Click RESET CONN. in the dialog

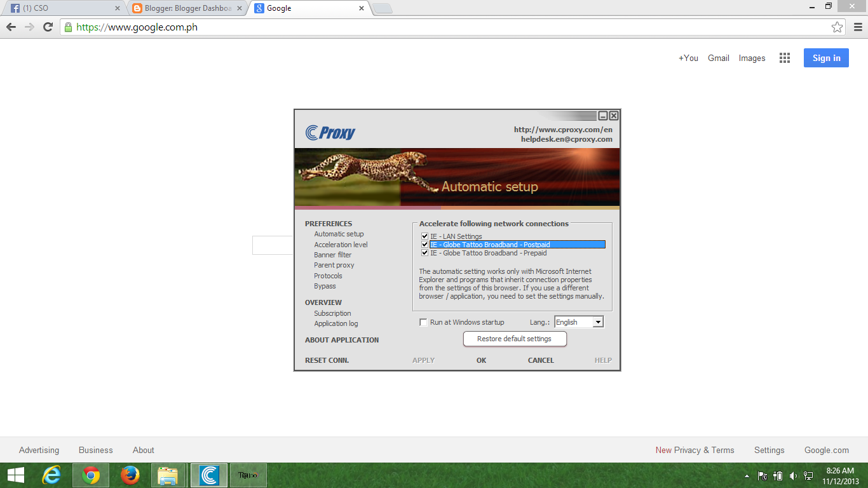click(x=327, y=360)
